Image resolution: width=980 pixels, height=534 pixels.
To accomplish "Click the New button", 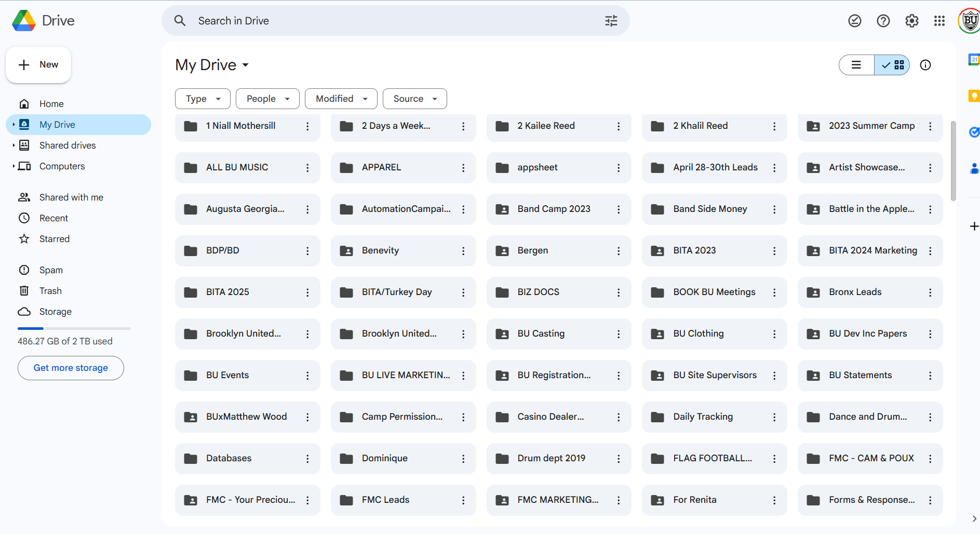I will [38, 65].
